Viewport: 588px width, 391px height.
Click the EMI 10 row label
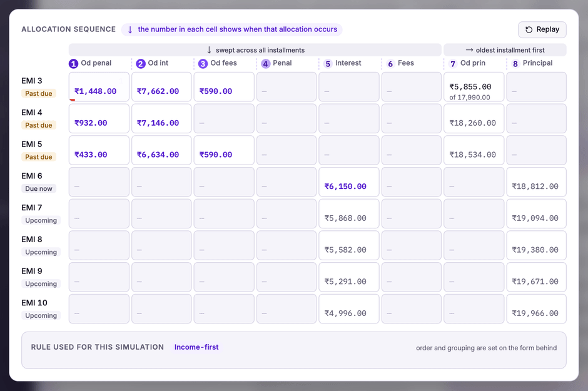[34, 303]
